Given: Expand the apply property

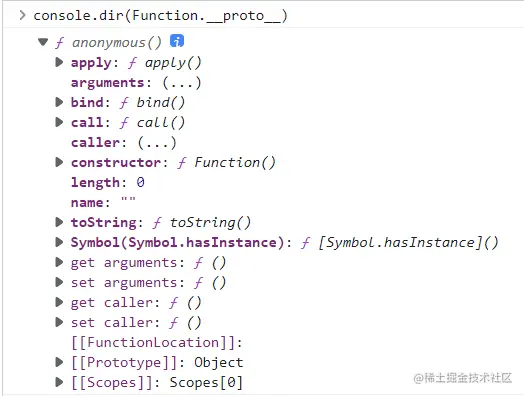Looking at the screenshot, I should click(x=59, y=62).
